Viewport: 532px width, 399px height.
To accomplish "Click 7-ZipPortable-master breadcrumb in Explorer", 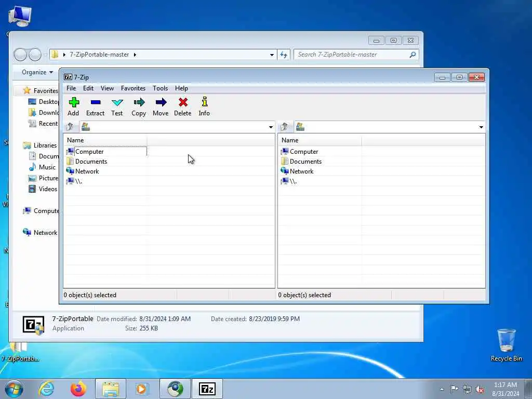I will pyautogui.click(x=99, y=55).
